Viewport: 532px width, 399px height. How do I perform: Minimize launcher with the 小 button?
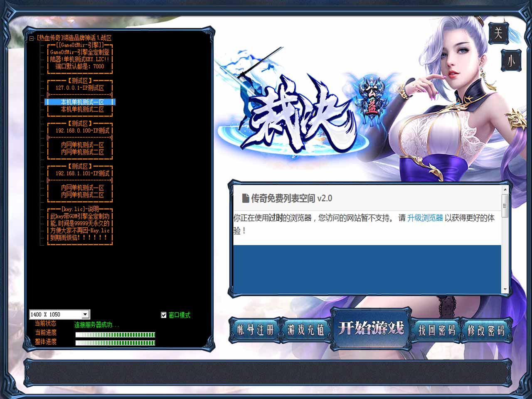click(x=511, y=61)
